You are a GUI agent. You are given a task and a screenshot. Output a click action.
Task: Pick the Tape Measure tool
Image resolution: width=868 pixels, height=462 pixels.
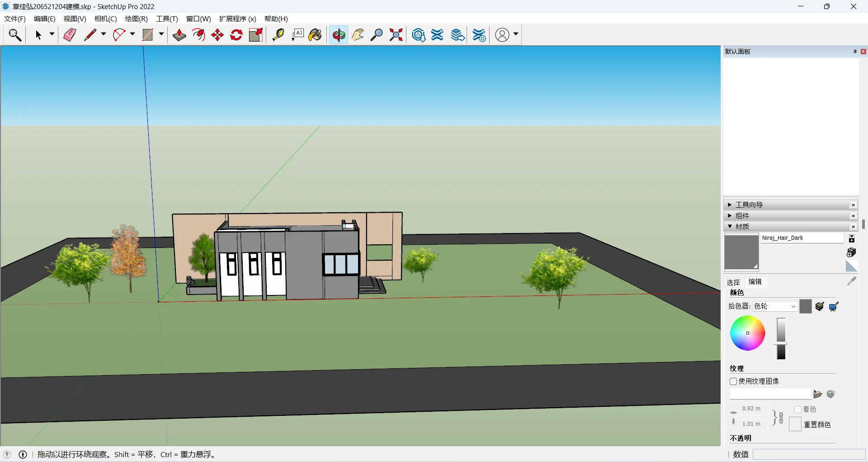(x=278, y=35)
